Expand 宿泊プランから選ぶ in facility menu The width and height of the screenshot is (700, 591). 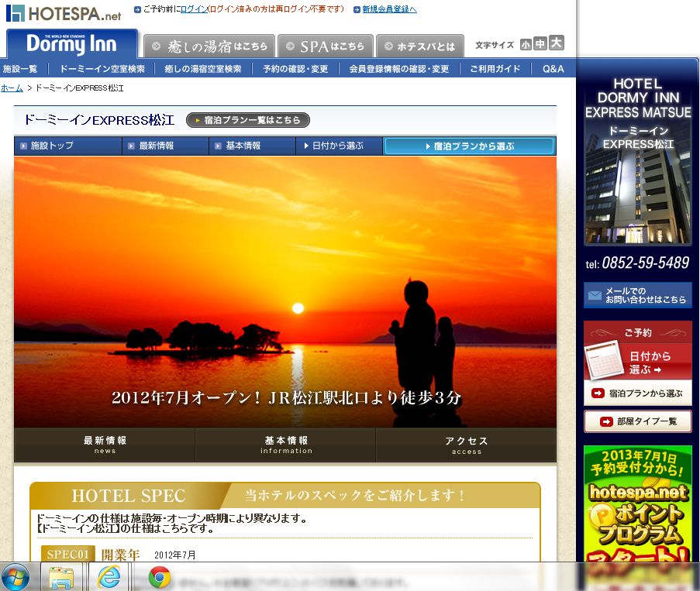[469, 146]
